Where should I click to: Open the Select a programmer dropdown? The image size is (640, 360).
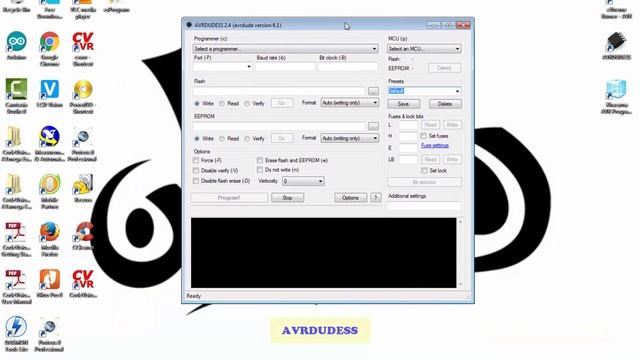pos(285,49)
